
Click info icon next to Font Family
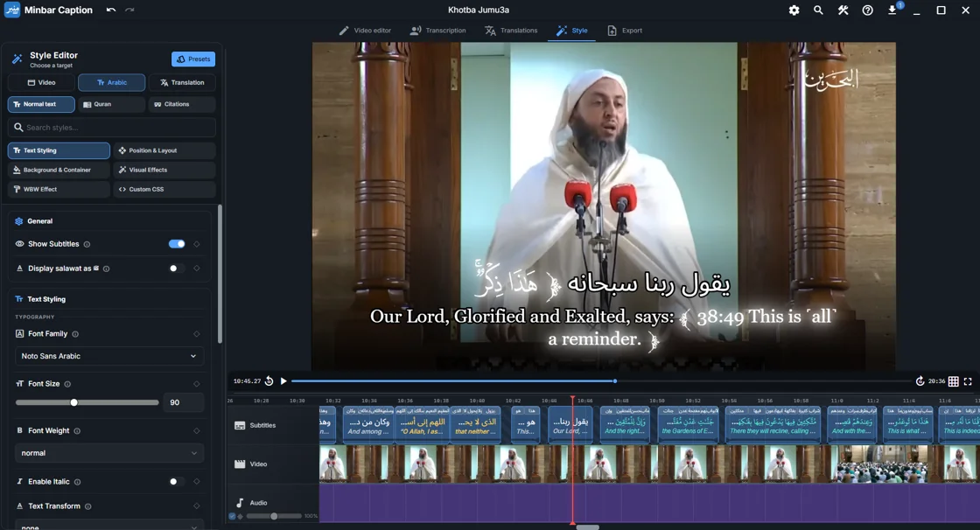(x=75, y=334)
